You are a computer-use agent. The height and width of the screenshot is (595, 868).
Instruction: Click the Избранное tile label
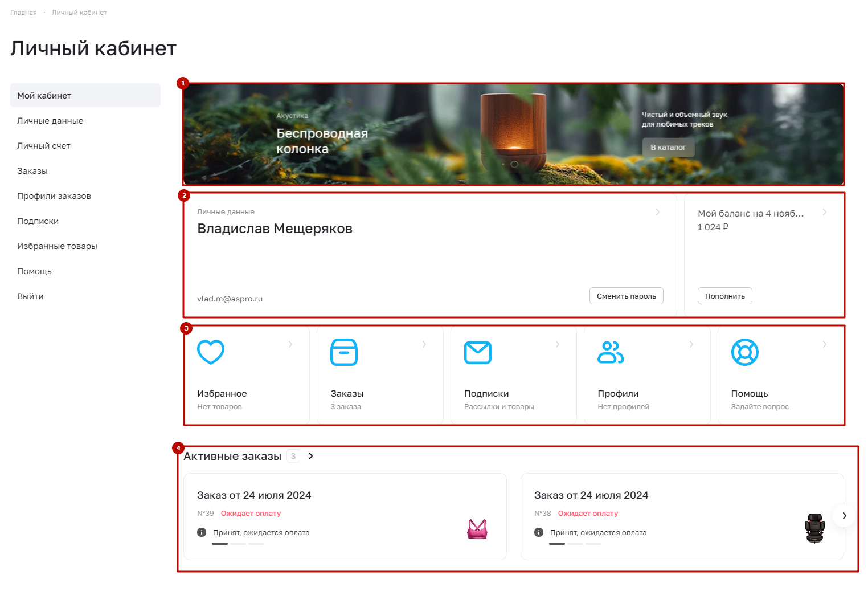[x=222, y=394]
